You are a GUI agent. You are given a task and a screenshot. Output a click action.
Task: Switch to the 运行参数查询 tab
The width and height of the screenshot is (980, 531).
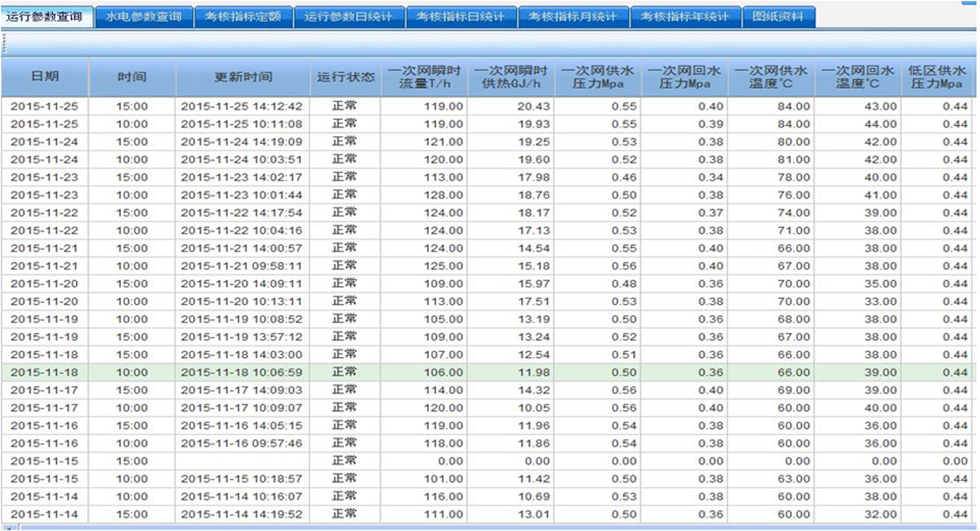coord(46,16)
